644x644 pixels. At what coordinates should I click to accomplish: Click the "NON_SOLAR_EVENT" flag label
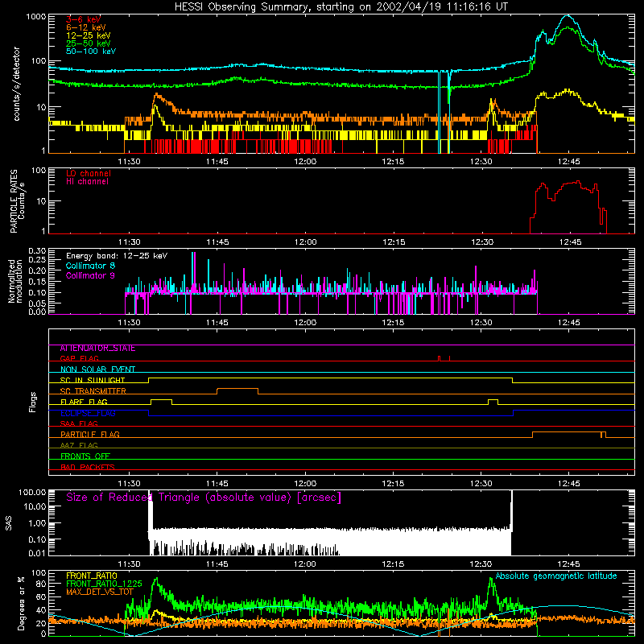(97, 369)
